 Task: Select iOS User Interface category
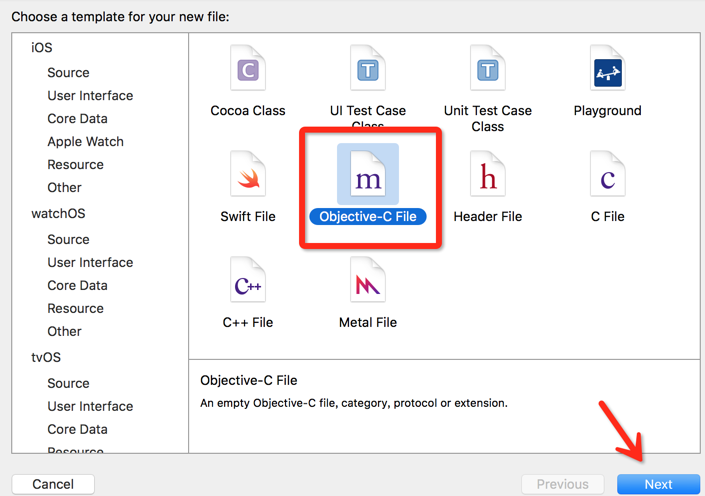click(x=90, y=96)
